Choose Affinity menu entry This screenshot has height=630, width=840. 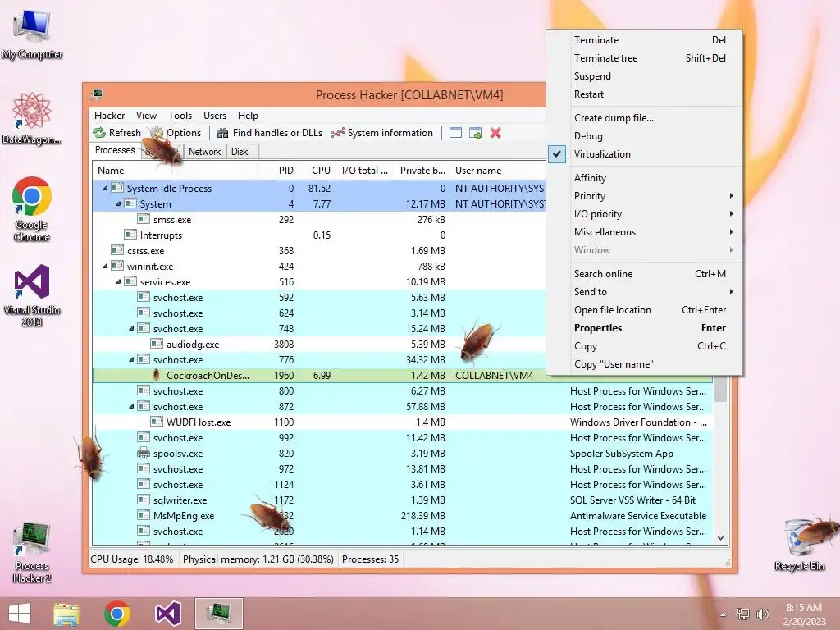(x=645, y=177)
